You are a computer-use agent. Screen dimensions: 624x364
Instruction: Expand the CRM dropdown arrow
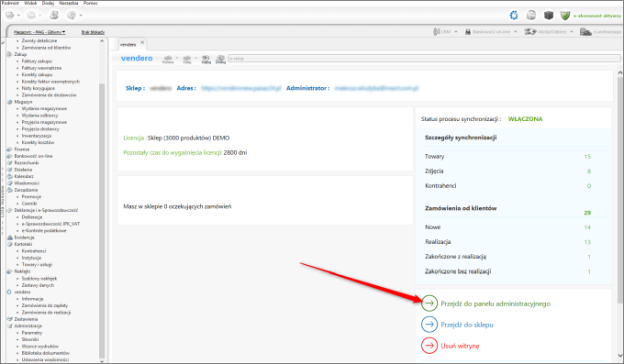click(456, 32)
